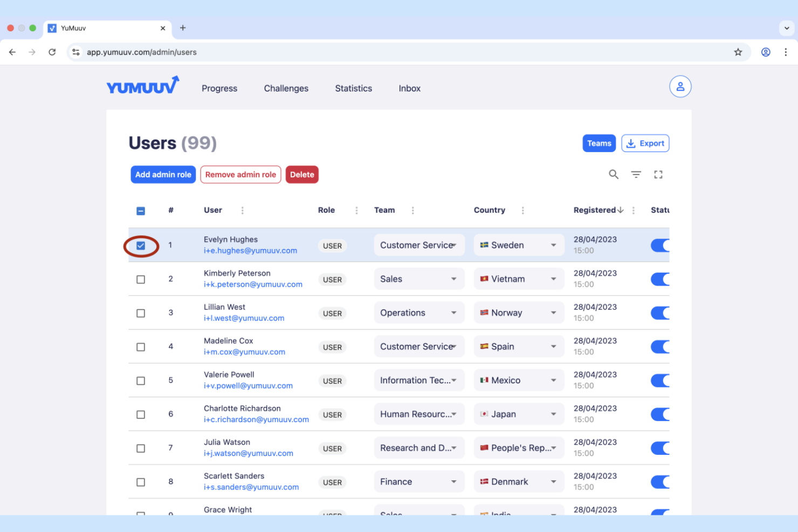Export the users list
The width and height of the screenshot is (798, 532).
pyautogui.click(x=645, y=143)
